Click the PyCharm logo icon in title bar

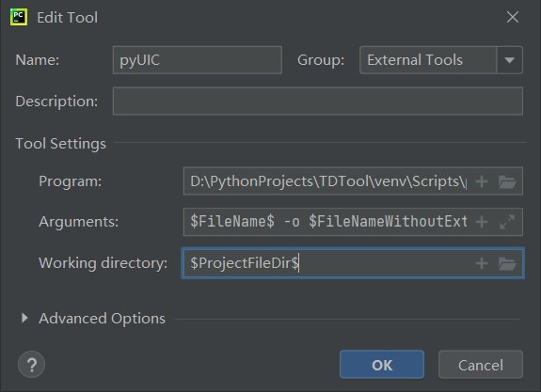tap(19, 17)
